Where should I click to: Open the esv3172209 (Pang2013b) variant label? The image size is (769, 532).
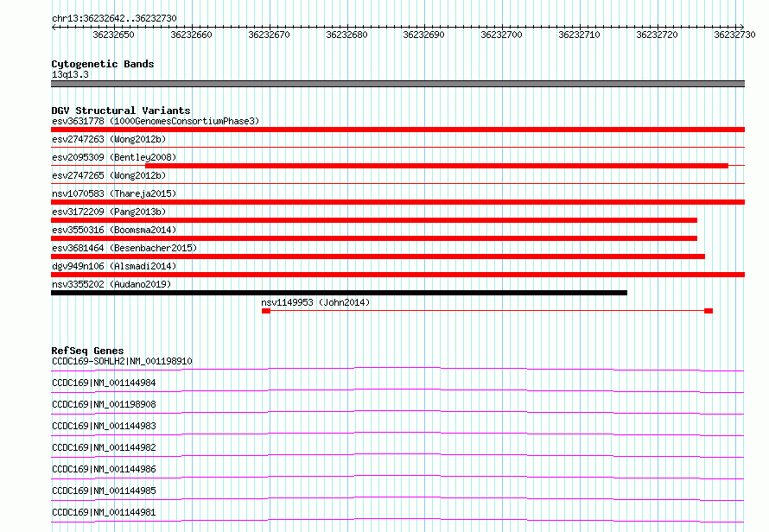[x=109, y=212]
